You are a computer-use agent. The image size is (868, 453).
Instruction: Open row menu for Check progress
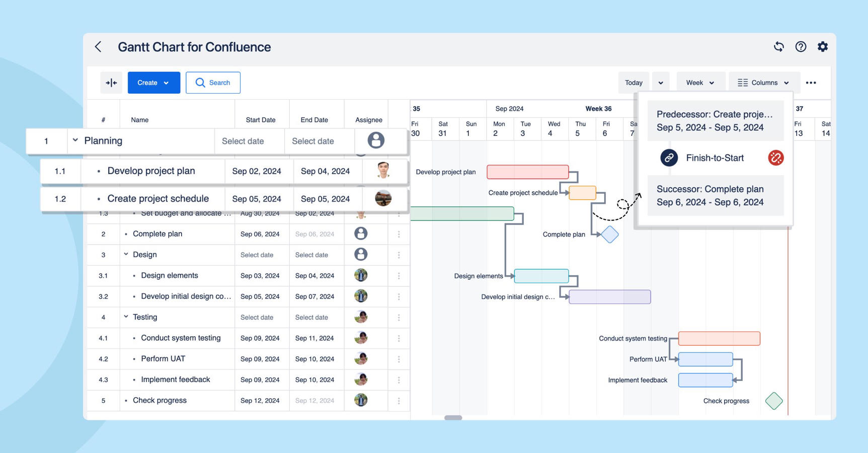click(x=399, y=401)
